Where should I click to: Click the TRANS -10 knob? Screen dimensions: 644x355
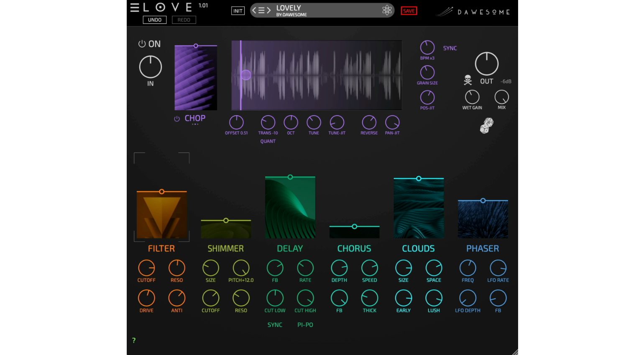pyautogui.click(x=268, y=122)
